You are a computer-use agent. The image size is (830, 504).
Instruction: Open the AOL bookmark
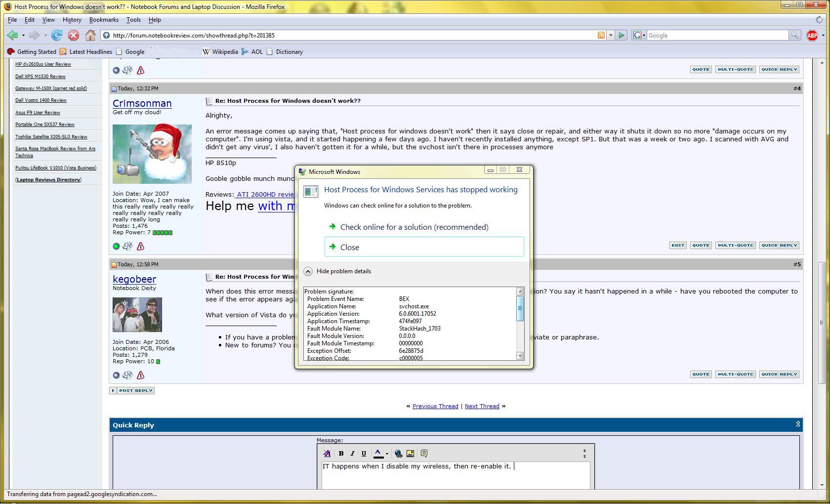coord(252,51)
